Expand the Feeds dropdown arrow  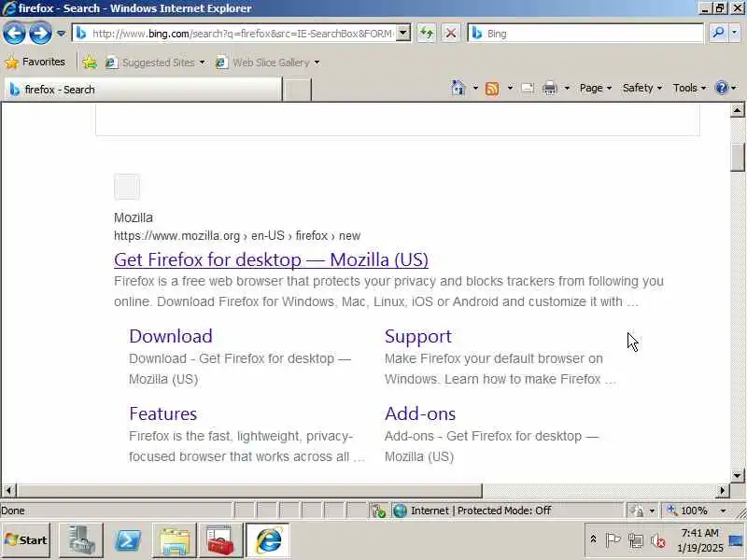[510, 88]
